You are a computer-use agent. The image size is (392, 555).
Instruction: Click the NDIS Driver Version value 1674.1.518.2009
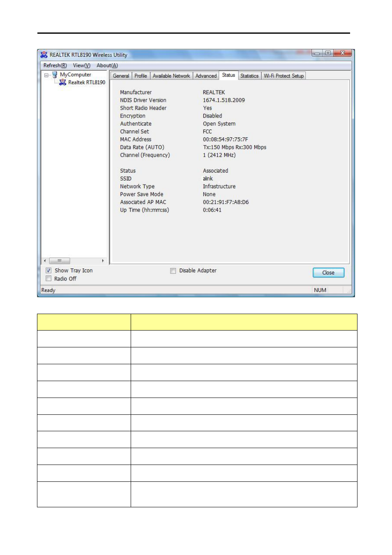(224, 100)
